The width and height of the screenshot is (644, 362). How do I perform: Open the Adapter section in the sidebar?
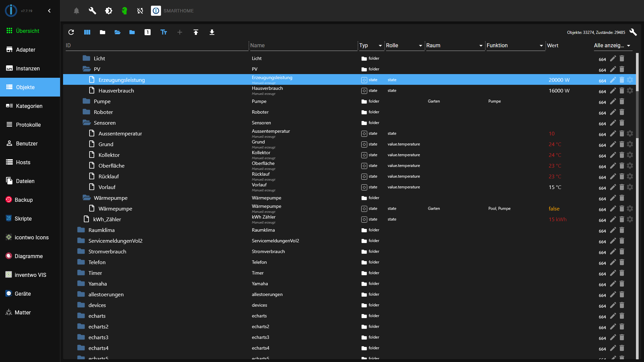coord(26,50)
